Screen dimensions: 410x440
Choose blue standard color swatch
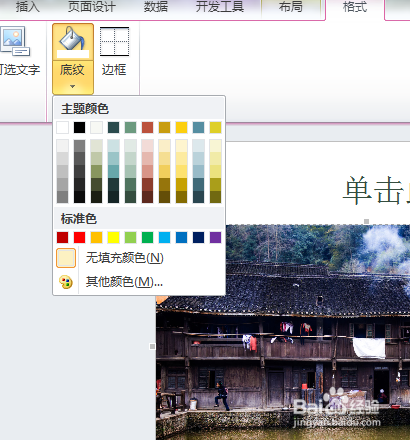click(181, 237)
